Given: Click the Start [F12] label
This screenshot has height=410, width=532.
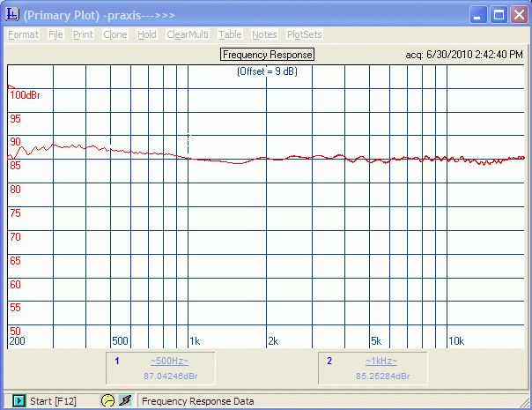Looking at the screenshot, I should (53, 401).
